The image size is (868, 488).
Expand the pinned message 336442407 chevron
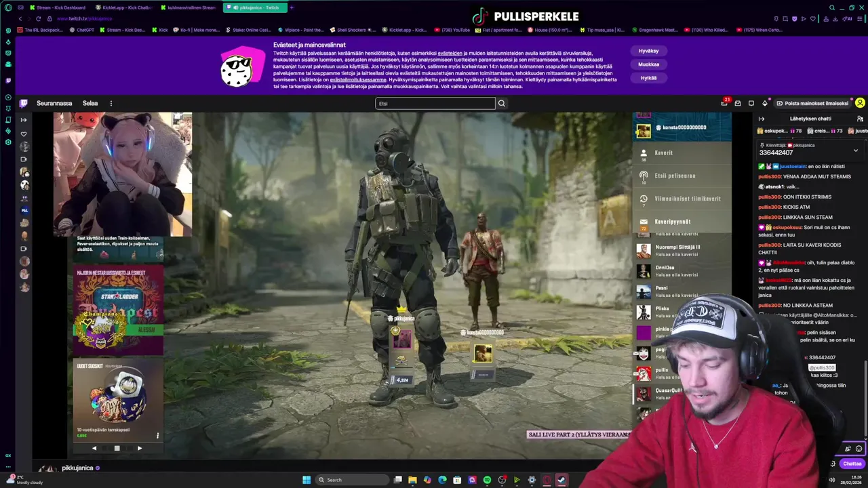(856, 150)
